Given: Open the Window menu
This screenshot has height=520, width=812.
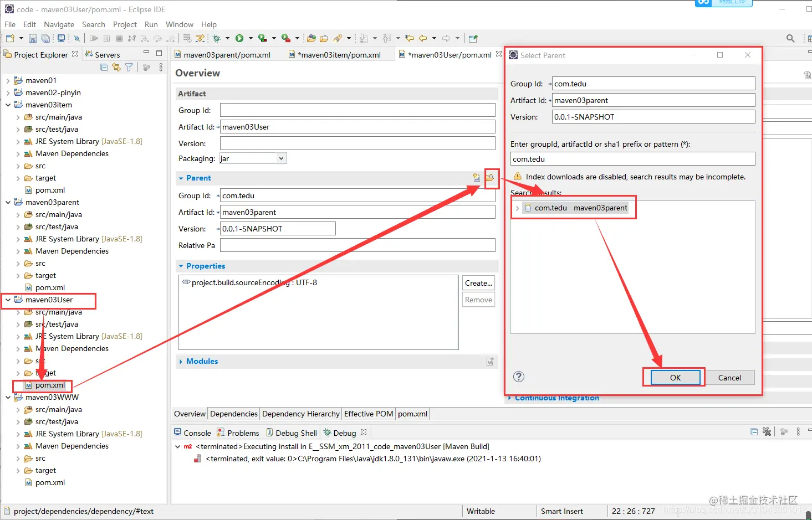Looking at the screenshot, I should click(x=180, y=24).
